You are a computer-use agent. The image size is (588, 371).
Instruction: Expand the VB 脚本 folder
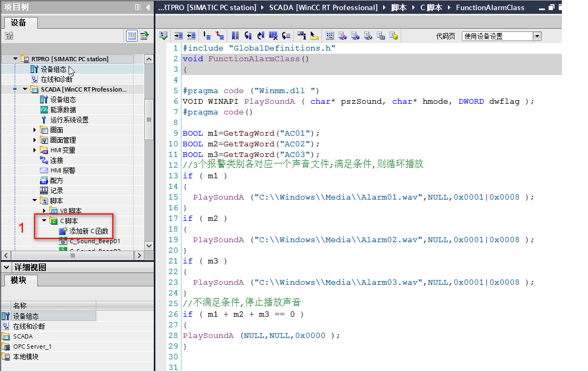pyautogui.click(x=44, y=211)
